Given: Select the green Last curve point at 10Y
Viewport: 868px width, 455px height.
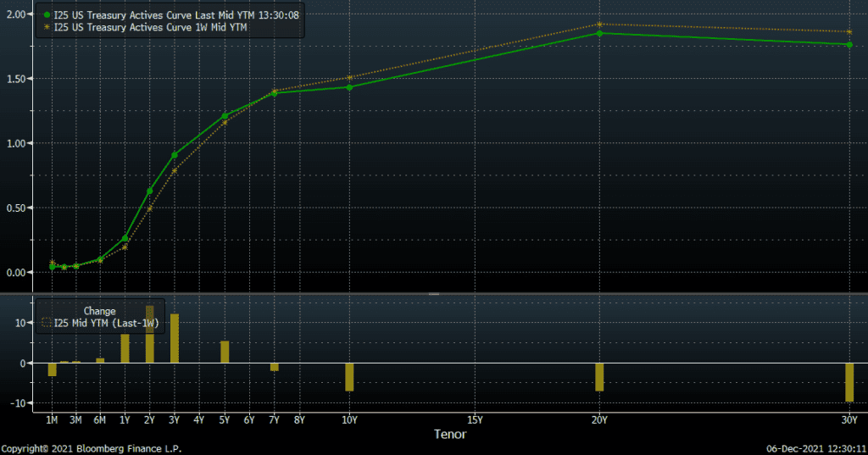Looking at the screenshot, I should click(349, 87).
